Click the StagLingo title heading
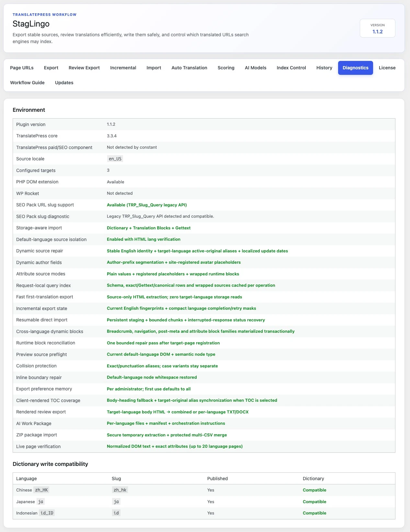 tap(31, 24)
